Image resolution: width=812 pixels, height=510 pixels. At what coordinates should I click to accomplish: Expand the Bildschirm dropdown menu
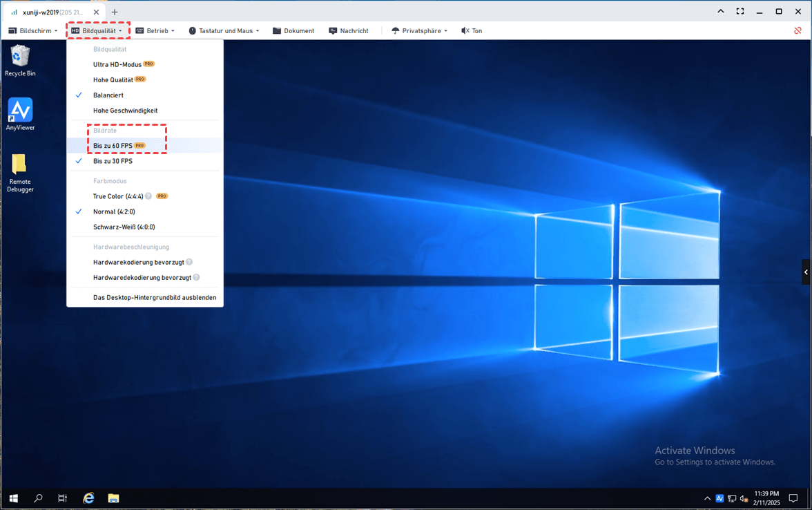33,31
